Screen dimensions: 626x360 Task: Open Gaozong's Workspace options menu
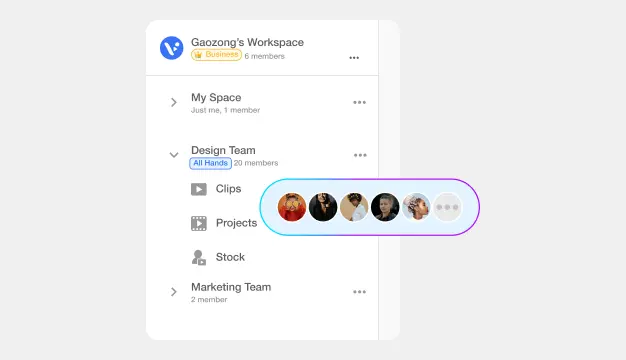pyautogui.click(x=354, y=58)
